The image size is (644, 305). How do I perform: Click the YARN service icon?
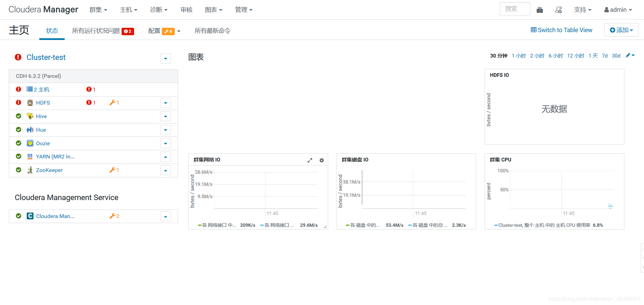point(30,156)
